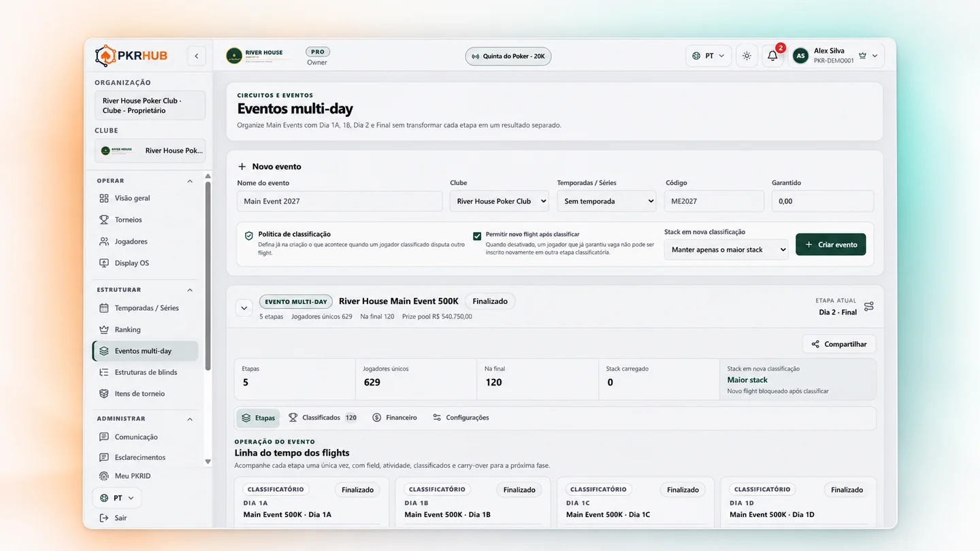The width and height of the screenshot is (980, 551).
Task: Open River House Poker Club organization selector
Action: pyautogui.click(x=150, y=105)
